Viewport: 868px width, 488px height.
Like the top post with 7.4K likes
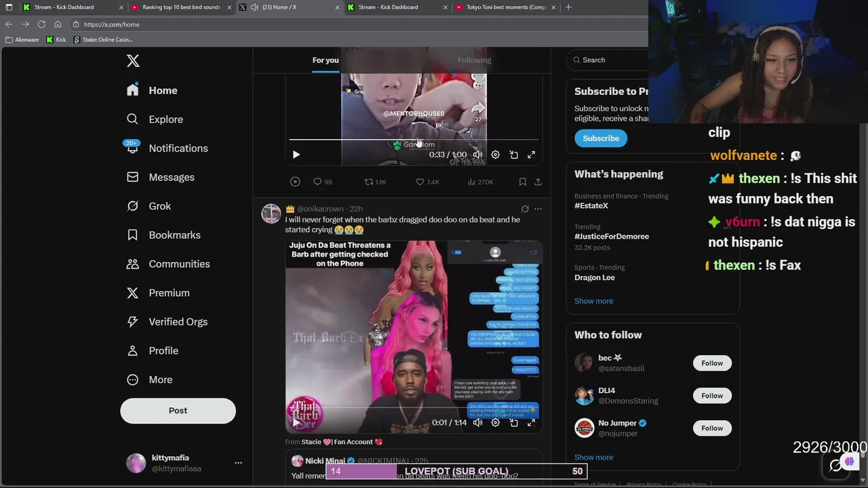pos(427,182)
